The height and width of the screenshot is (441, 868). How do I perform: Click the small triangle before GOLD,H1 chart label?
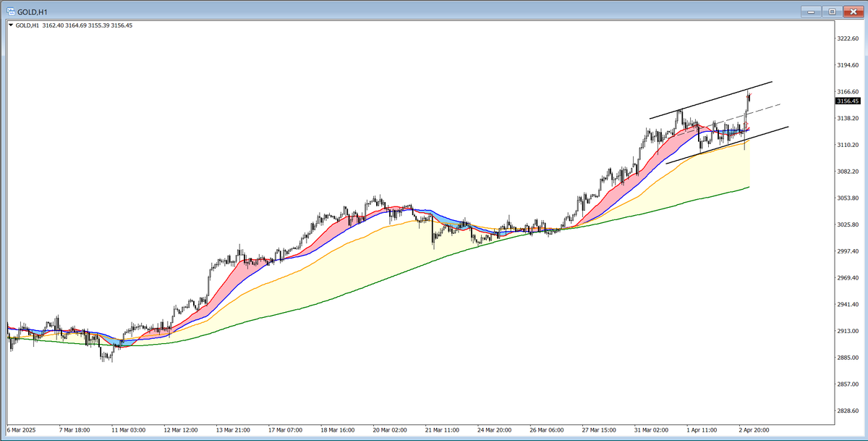tap(10, 25)
